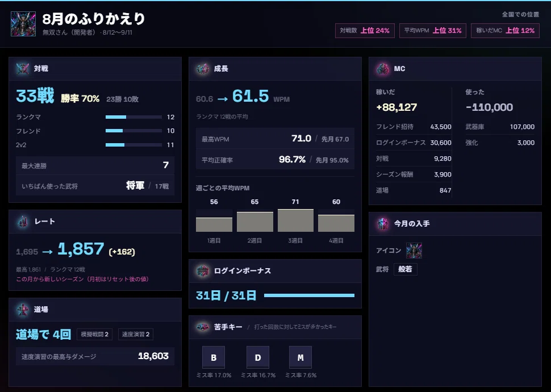Click the ミス率 16.7% label
551x392 pixels.
coord(258,375)
